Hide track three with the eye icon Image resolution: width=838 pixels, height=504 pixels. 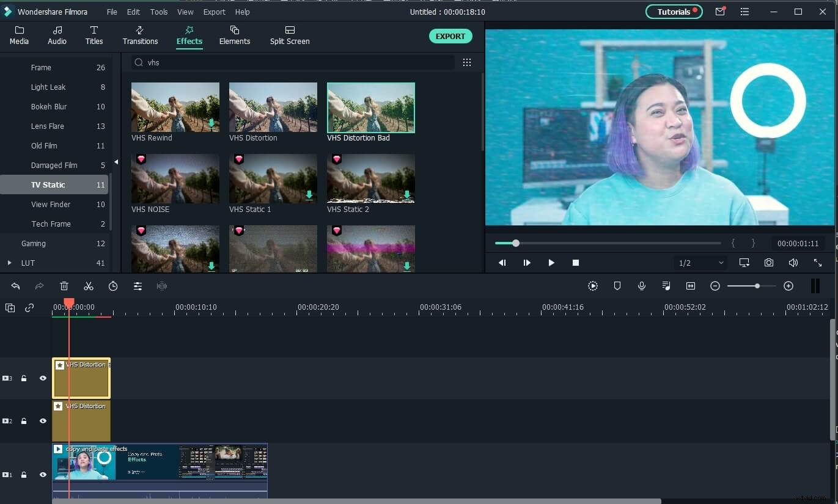(x=43, y=378)
